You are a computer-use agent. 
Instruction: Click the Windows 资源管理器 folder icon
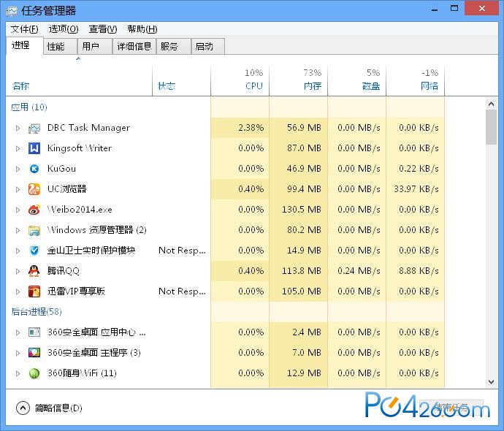pos(34,230)
